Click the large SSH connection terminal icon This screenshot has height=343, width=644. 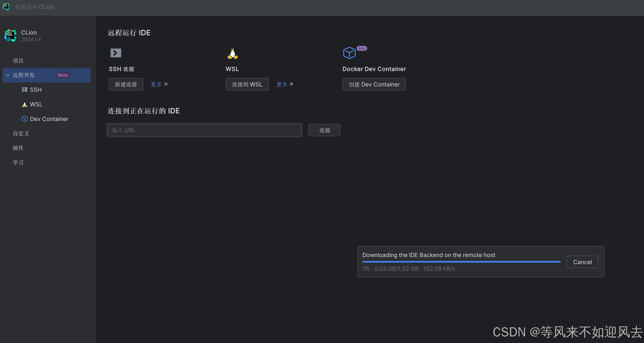click(116, 53)
